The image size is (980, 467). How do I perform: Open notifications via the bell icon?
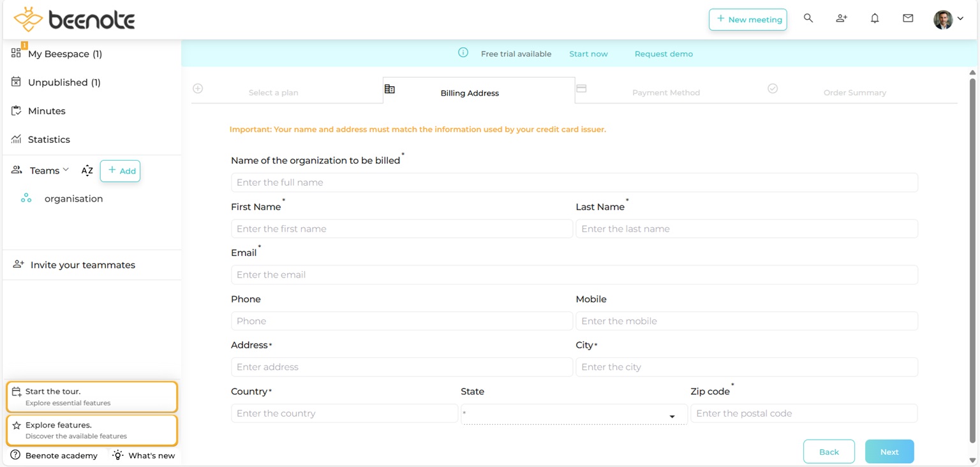point(875,19)
